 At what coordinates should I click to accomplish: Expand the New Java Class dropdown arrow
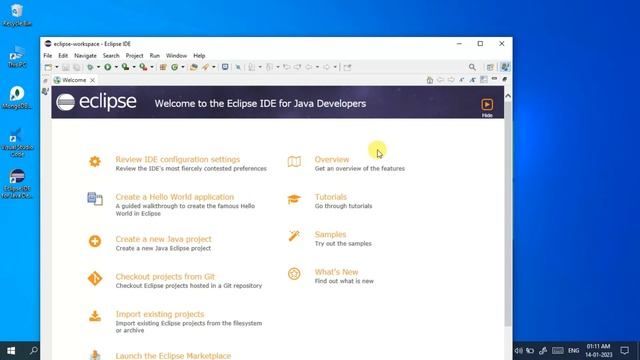[x=182, y=67]
